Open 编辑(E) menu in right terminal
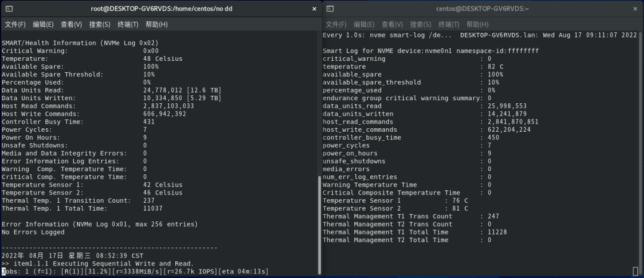This screenshot has height=278, width=644. click(x=364, y=24)
